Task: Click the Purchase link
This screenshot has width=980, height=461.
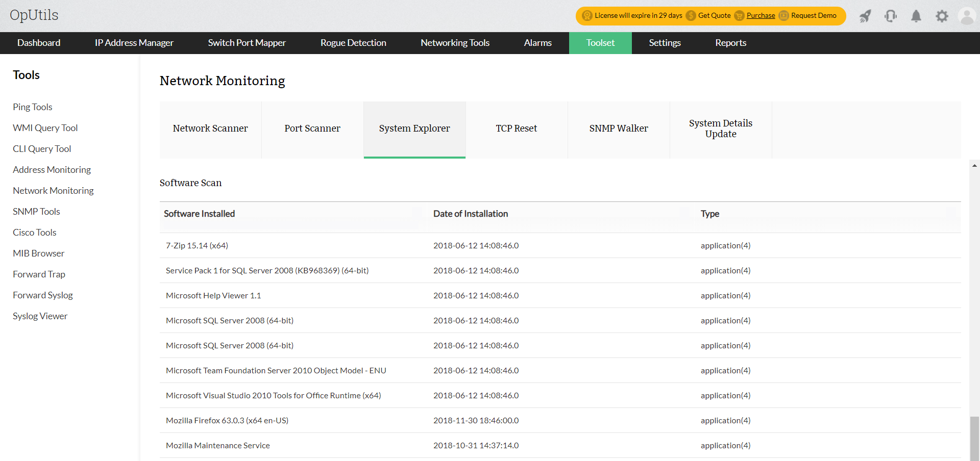Action: [761, 16]
